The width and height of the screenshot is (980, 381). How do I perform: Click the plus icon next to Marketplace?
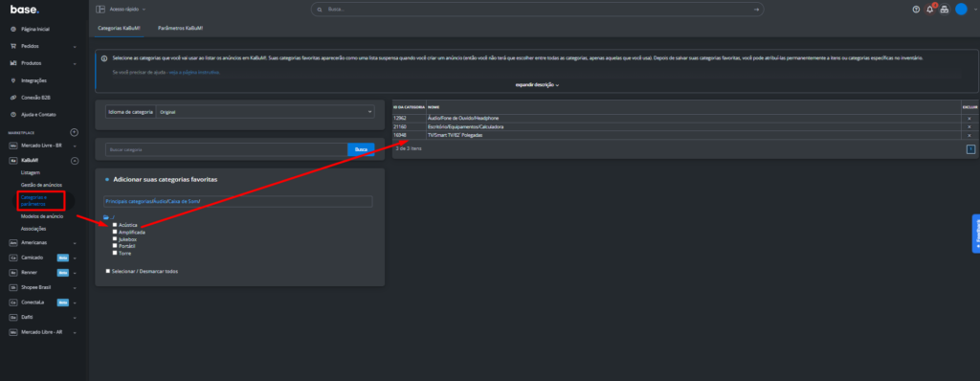74,133
